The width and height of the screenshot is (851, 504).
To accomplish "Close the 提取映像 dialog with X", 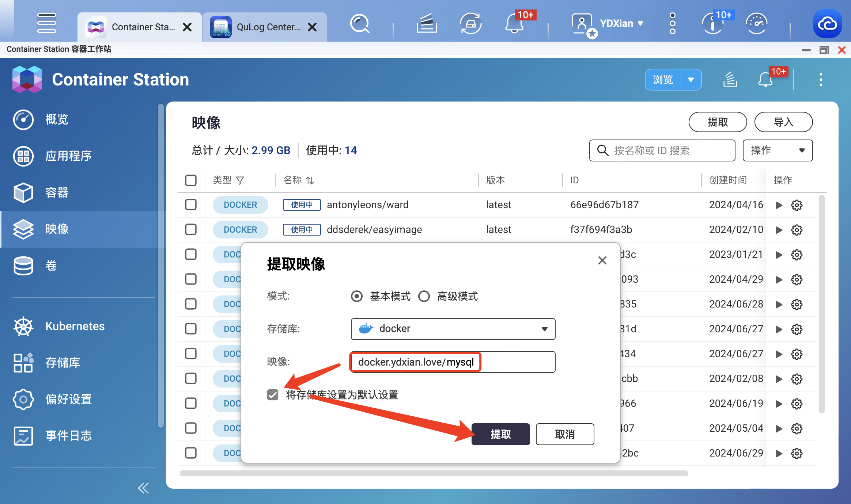I will coord(602,260).
